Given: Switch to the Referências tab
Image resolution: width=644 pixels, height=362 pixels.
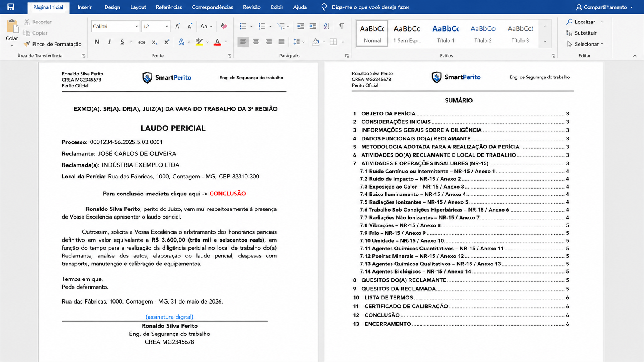Looking at the screenshot, I should 169,7.
